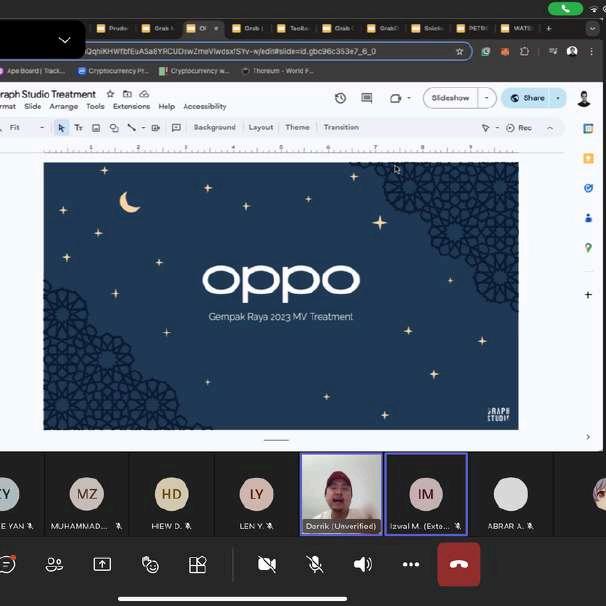Open the Extensions menu
Viewport: 606px width, 606px height.
pyautogui.click(x=131, y=106)
